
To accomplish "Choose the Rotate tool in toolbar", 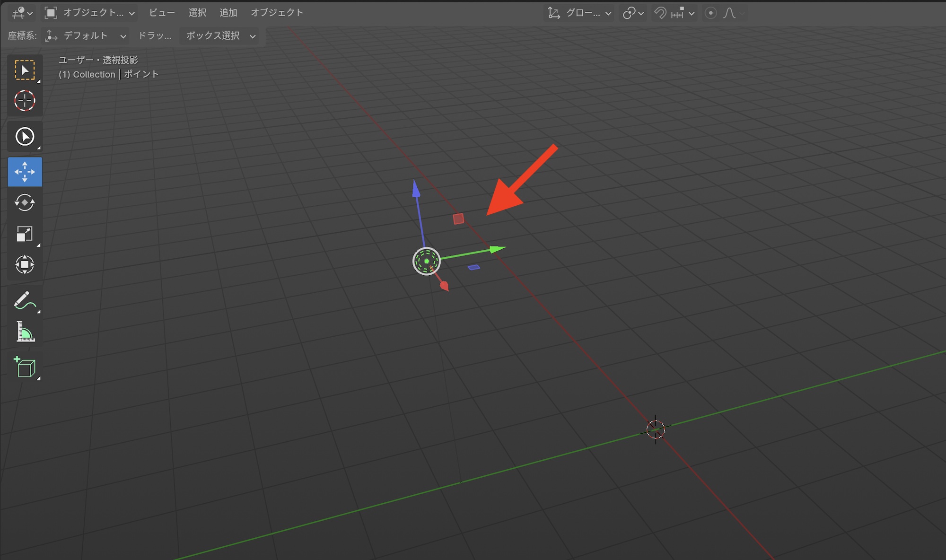I will click(x=25, y=203).
